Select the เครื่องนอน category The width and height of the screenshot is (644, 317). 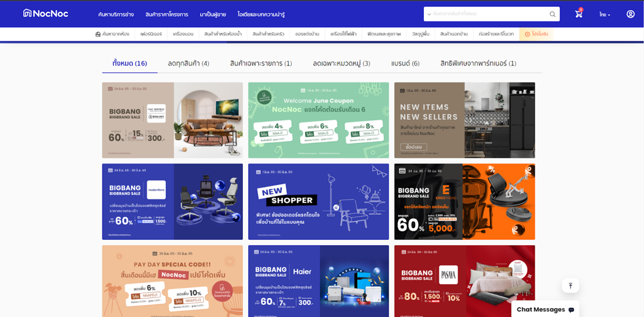coord(183,34)
